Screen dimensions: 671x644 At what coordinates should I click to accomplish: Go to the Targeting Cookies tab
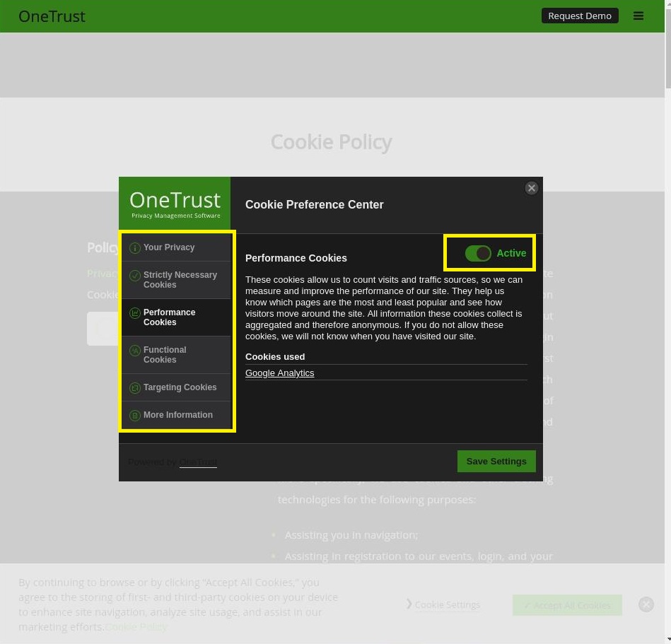tap(176, 387)
